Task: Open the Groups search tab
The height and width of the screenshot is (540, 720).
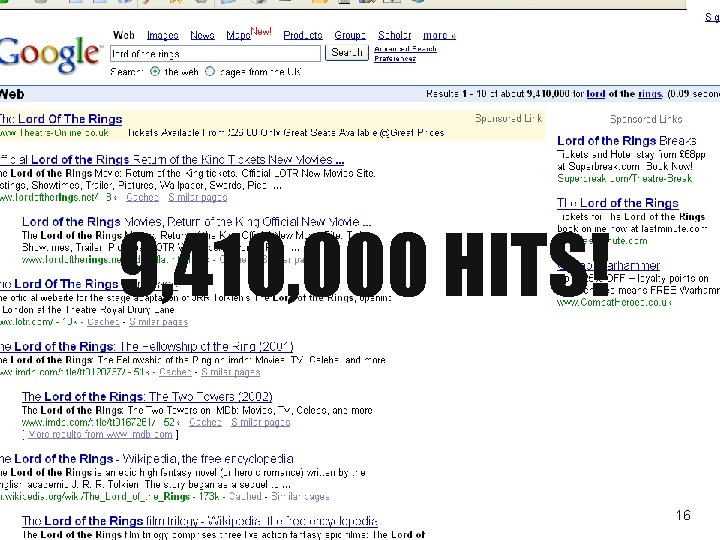Action: point(350,35)
